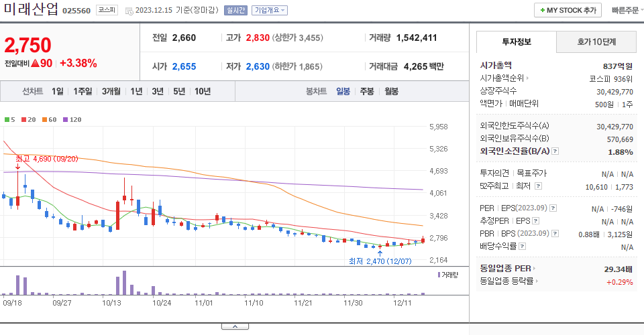Viewport: 644px width, 335px height.
Task: Click the 외국인보유주식수 value 570,669
Action: 620,139
